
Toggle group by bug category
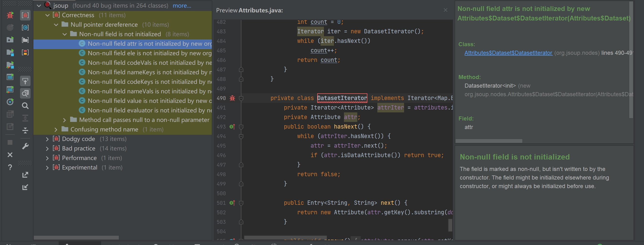point(25,15)
